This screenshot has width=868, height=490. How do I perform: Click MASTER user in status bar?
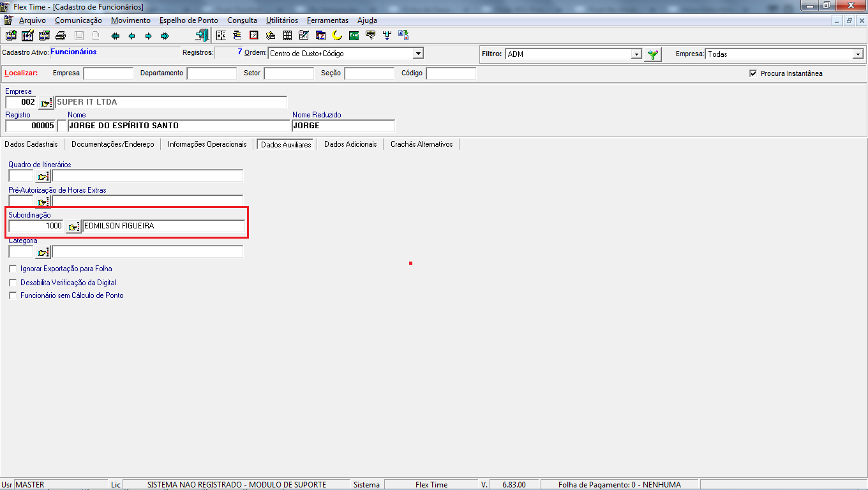pyautogui.click(x=29, y=485)
